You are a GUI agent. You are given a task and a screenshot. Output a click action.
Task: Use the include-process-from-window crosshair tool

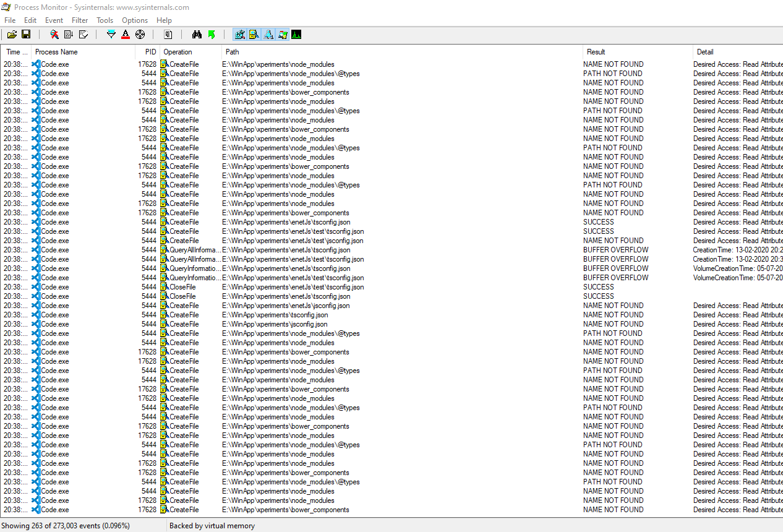(140, 34)
